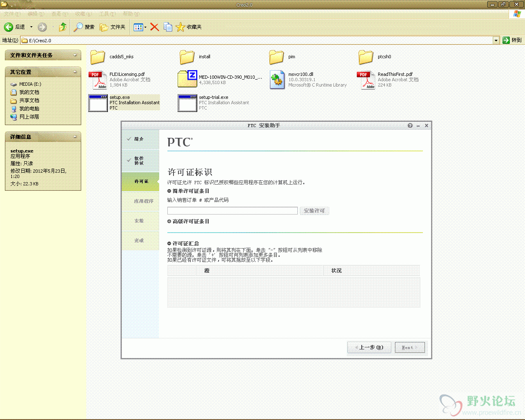
Task: Open the Edit menu in Explorer
Action: [x=36, y=14]
